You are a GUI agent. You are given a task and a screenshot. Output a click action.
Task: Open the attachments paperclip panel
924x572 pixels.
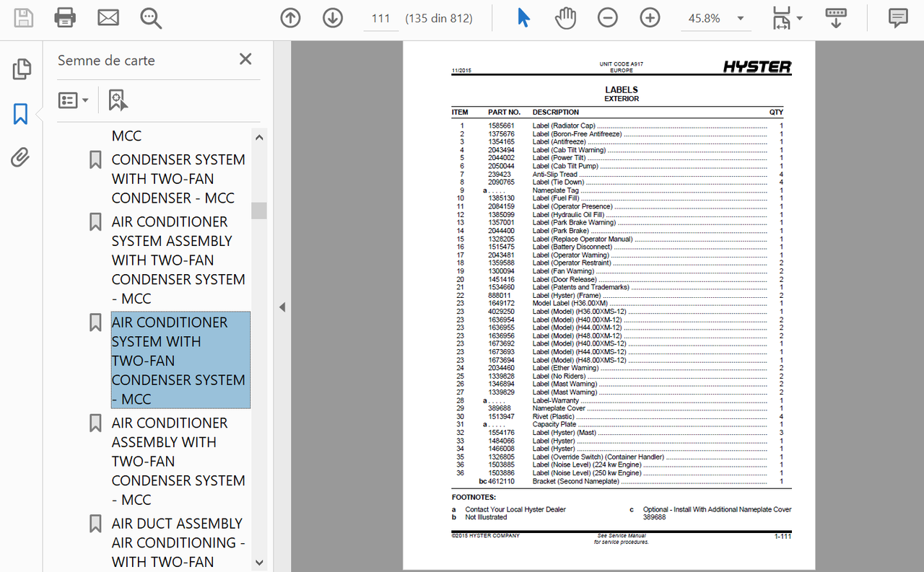[x=20, y=157]
